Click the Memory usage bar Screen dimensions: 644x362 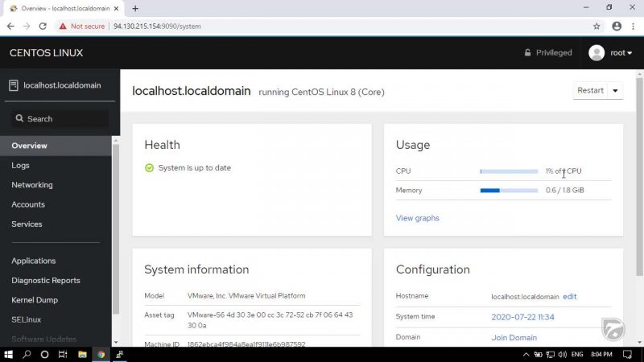(x=509, y=191)
